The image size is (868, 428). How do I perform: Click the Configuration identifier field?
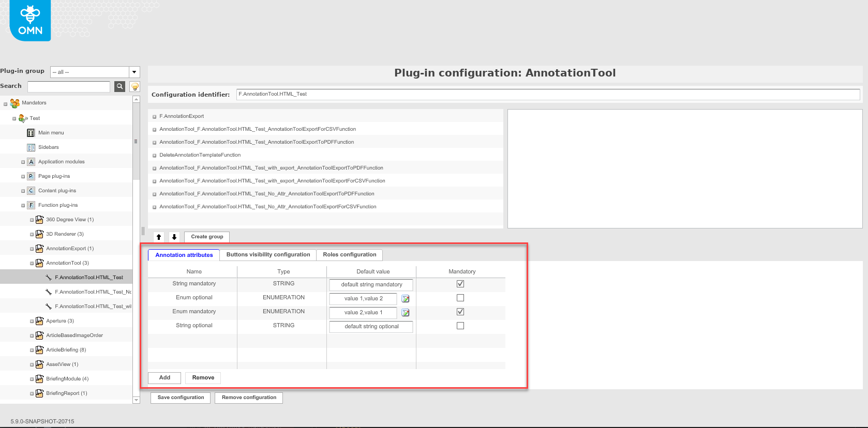548,95
